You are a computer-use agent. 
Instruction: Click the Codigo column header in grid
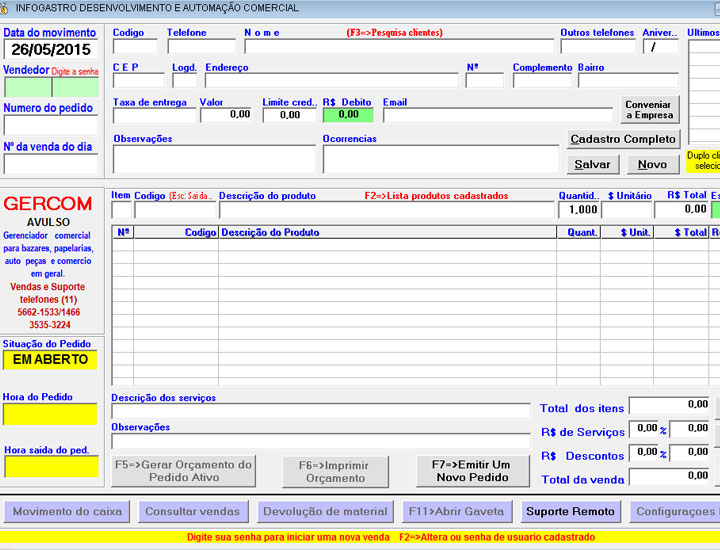point(176,232)
